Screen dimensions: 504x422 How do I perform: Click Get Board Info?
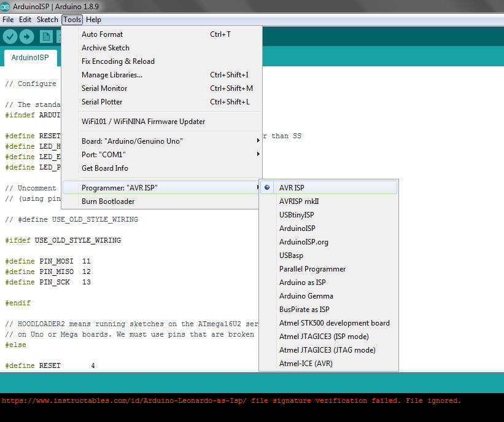pos(161,168)
